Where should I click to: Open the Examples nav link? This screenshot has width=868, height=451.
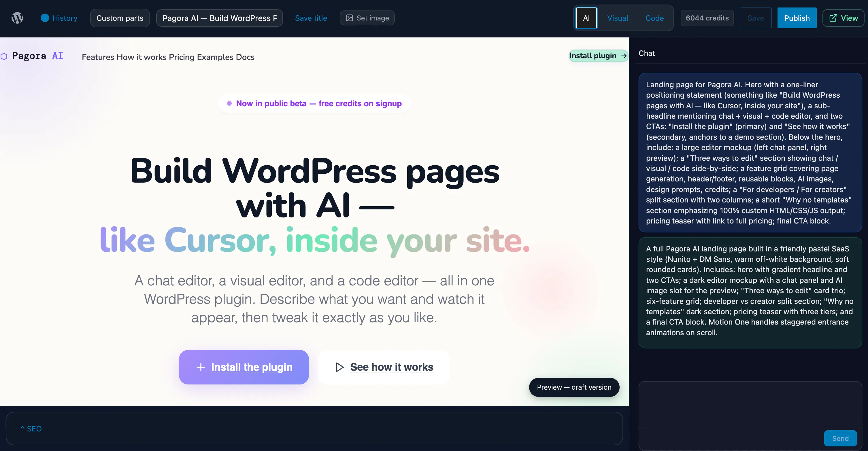[x=215, y=57]
